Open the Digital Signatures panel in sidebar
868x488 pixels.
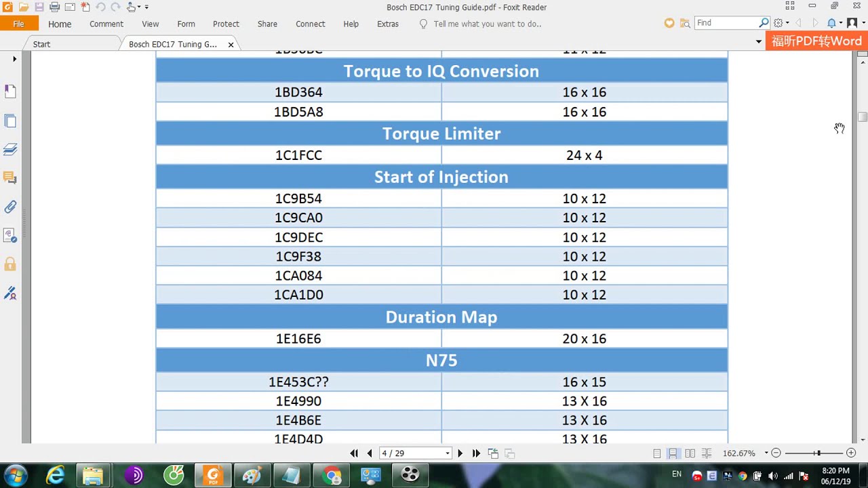pos(10,293)
